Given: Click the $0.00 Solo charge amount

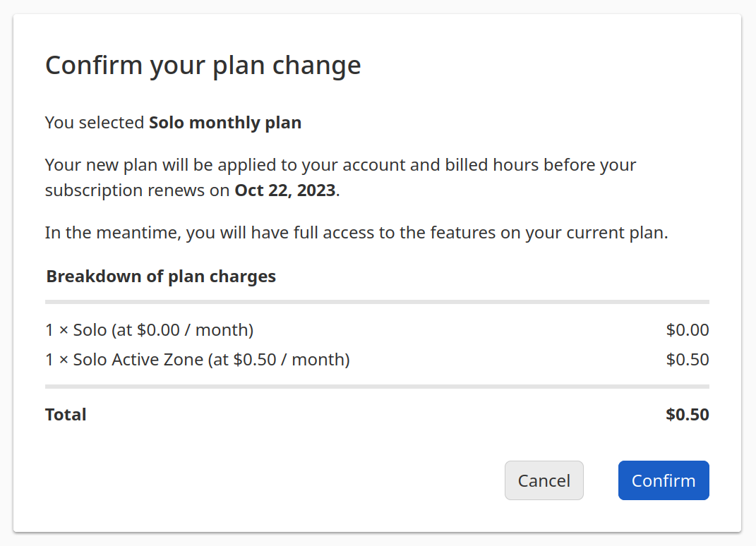Looking at the screenshot, I should click(687, 329).
